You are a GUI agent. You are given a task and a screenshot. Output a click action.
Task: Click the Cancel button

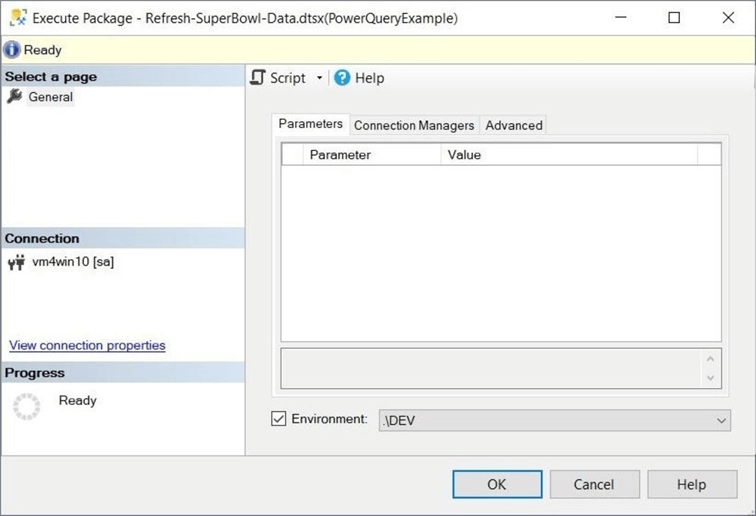click(594, 484)
